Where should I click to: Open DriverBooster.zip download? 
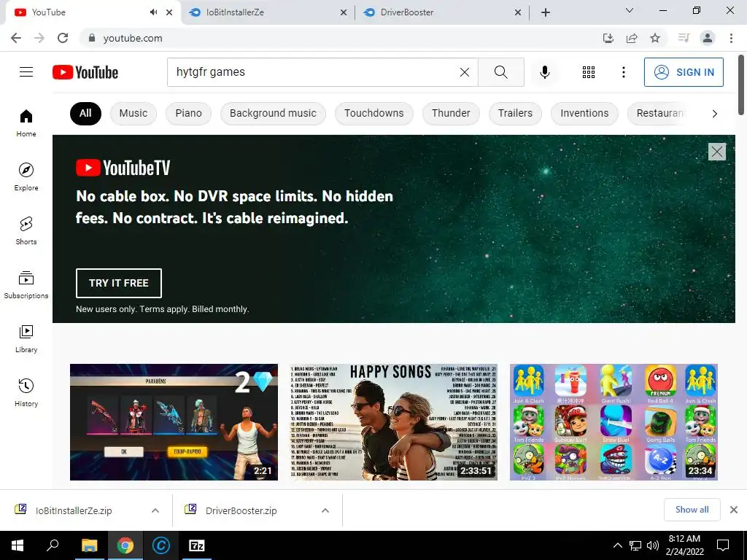pyautogui.click(x=241, y=510)
